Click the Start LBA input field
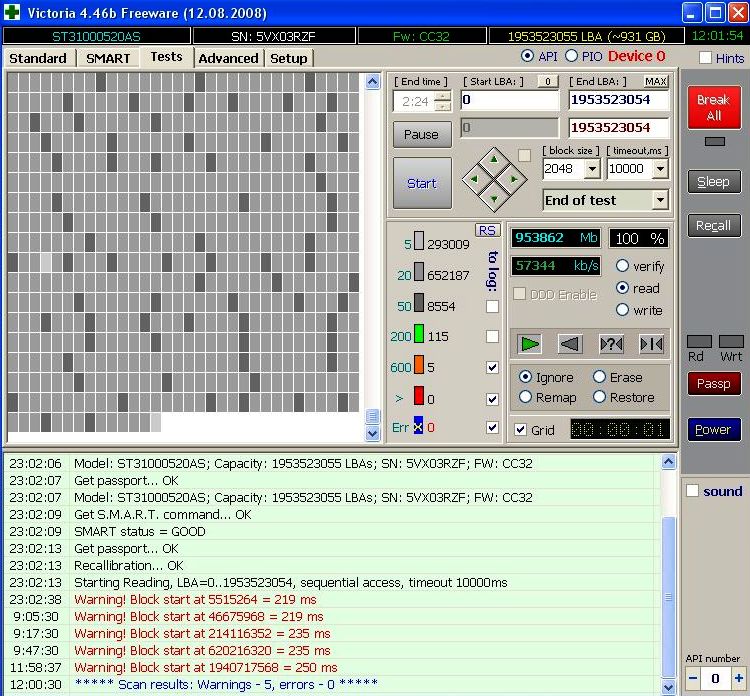This screenshot has height=696, width=750. tap(509, 100)
